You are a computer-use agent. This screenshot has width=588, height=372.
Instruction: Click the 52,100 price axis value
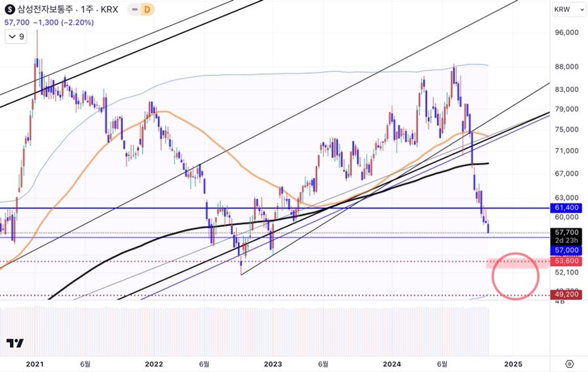[566, 272]
